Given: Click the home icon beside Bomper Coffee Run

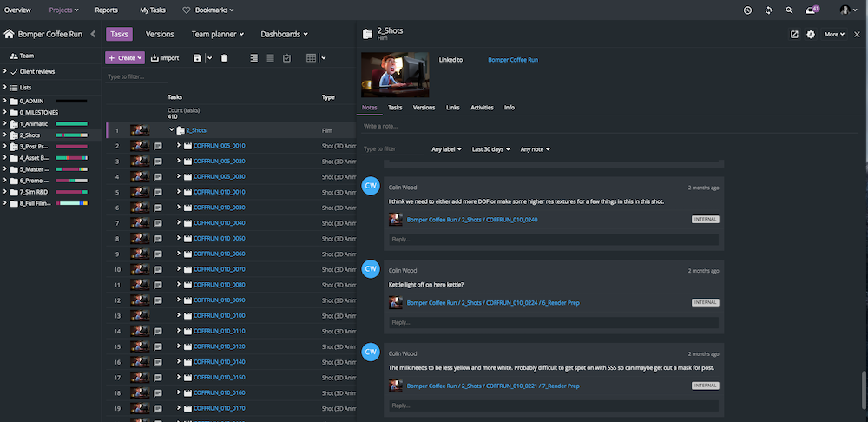Looking at the screenshot, I should coord(9,34).
